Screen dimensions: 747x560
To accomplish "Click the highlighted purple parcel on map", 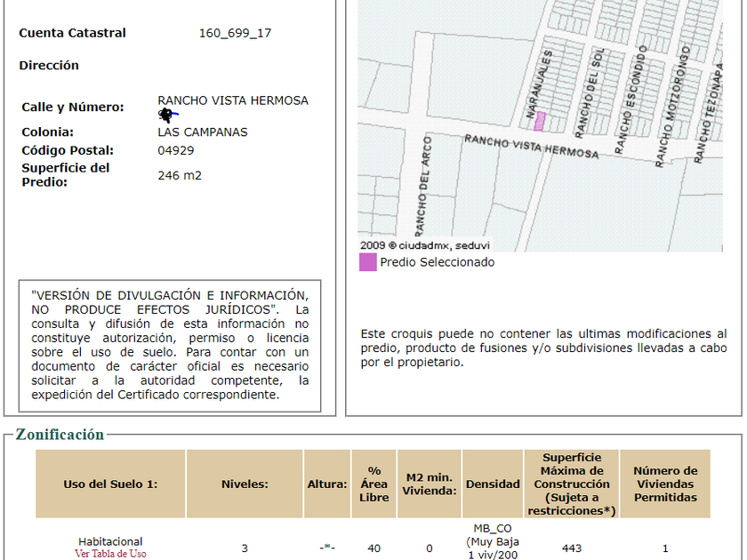I will point(539,122).
